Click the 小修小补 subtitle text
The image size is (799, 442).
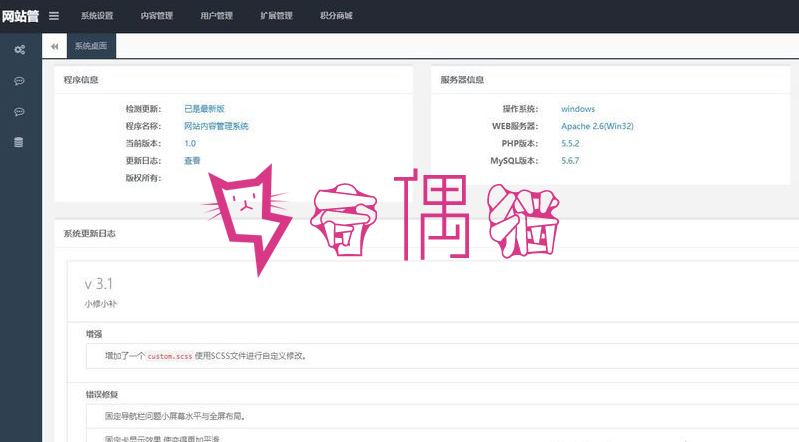pos(101,304)
